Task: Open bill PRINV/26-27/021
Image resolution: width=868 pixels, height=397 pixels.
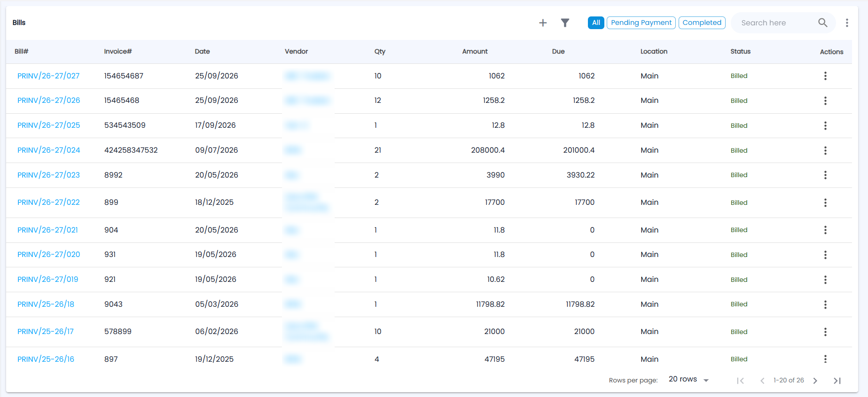Action: click(x=48, y=230)
